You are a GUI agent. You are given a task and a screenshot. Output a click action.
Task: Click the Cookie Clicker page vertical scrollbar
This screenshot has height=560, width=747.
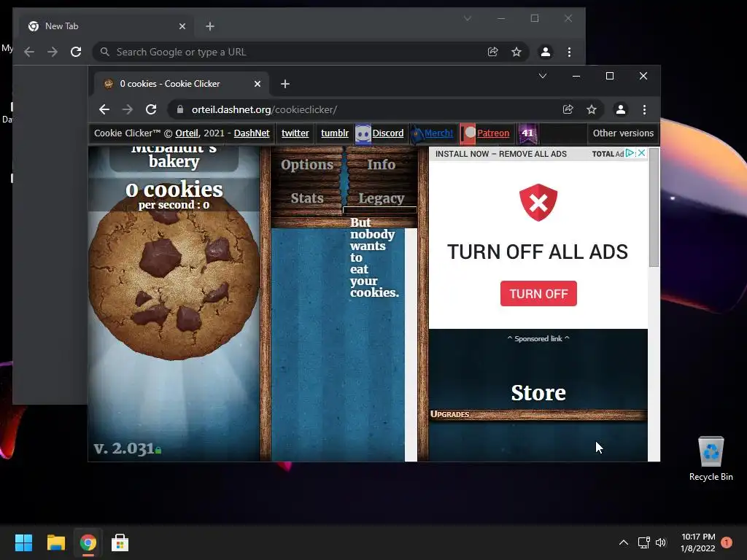coord(654,207)
